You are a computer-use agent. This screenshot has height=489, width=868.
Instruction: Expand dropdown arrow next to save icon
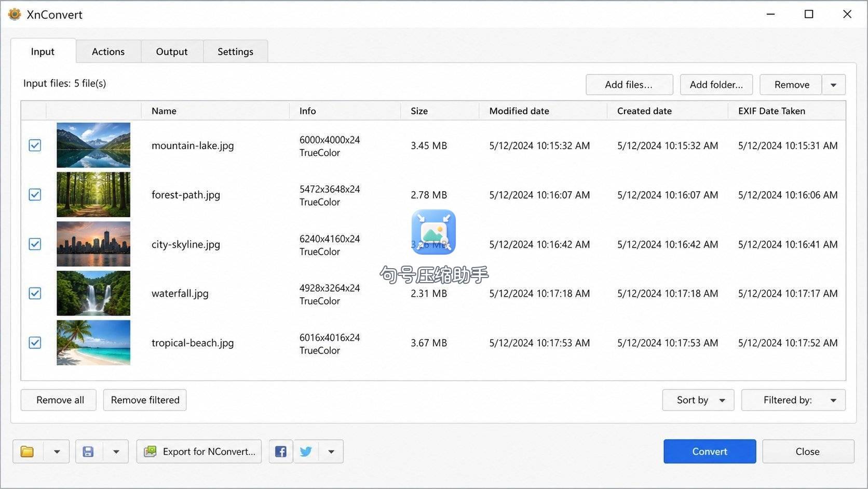pos(116,452)
